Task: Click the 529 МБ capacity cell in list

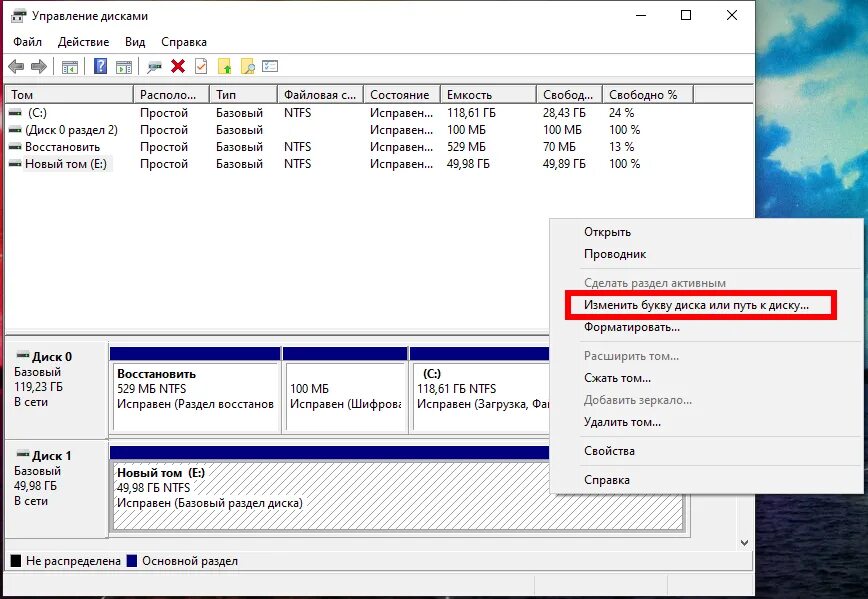Action: [x=466, y=147]
